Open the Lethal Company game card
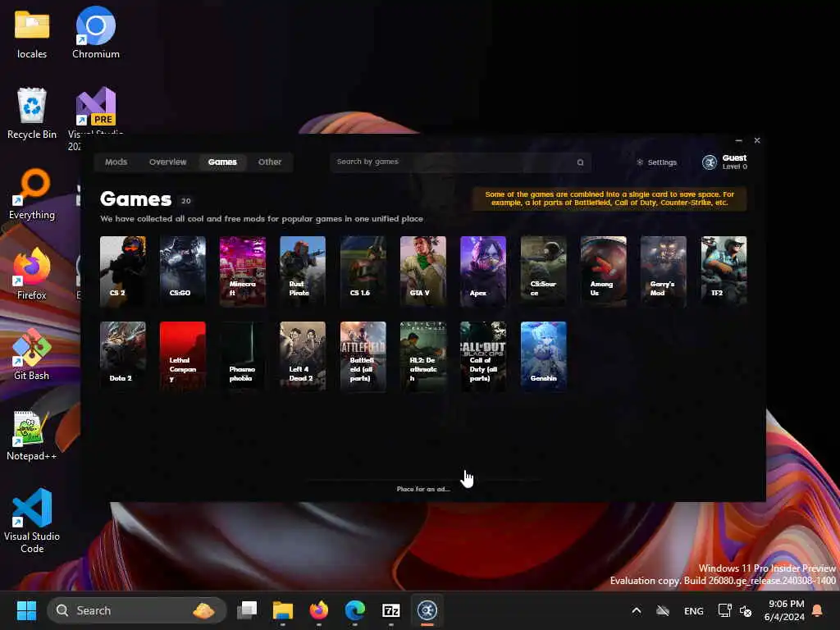 pos(183,356)
